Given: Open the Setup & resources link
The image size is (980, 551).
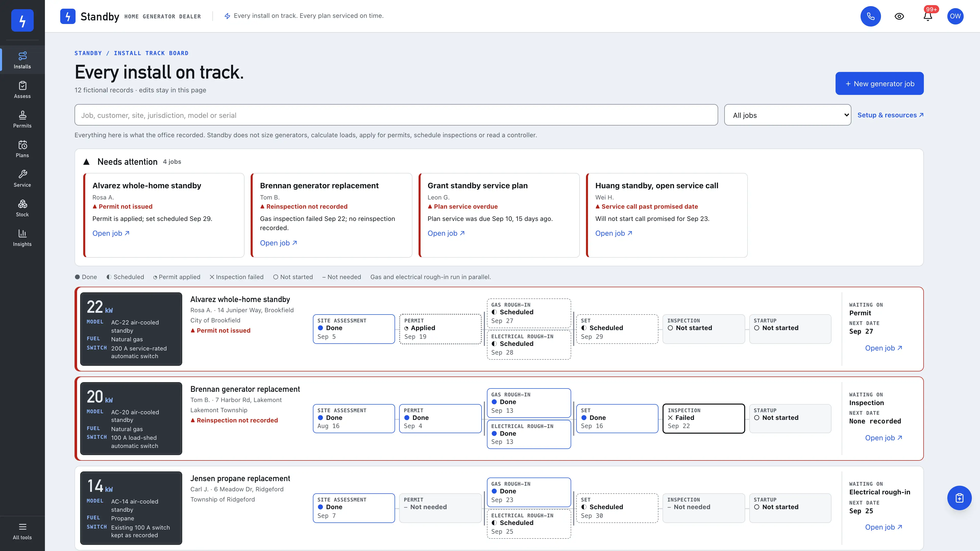Looking at the screenshot, I should pyautogui.click(x=890, y=115).
